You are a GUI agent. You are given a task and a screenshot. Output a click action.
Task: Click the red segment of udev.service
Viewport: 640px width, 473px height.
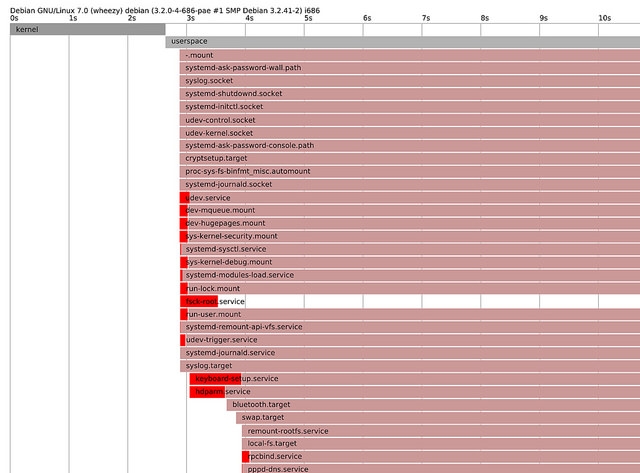[x=184, y=198]
